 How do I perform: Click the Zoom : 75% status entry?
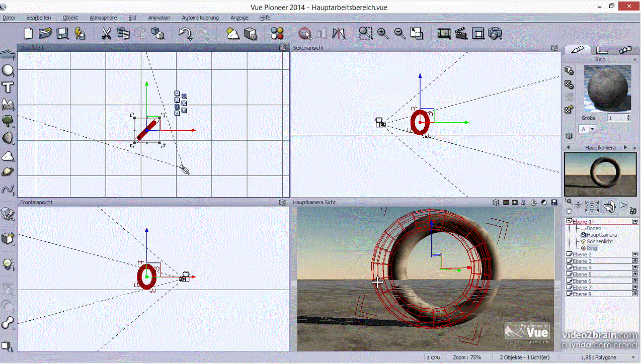tap(466, 357)
